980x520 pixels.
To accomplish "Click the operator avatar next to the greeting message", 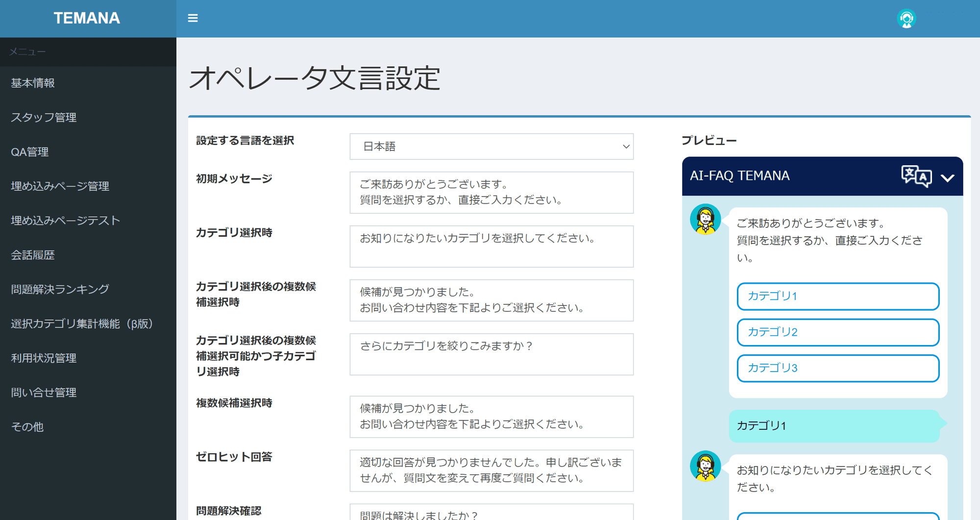I will pos(705,220).
